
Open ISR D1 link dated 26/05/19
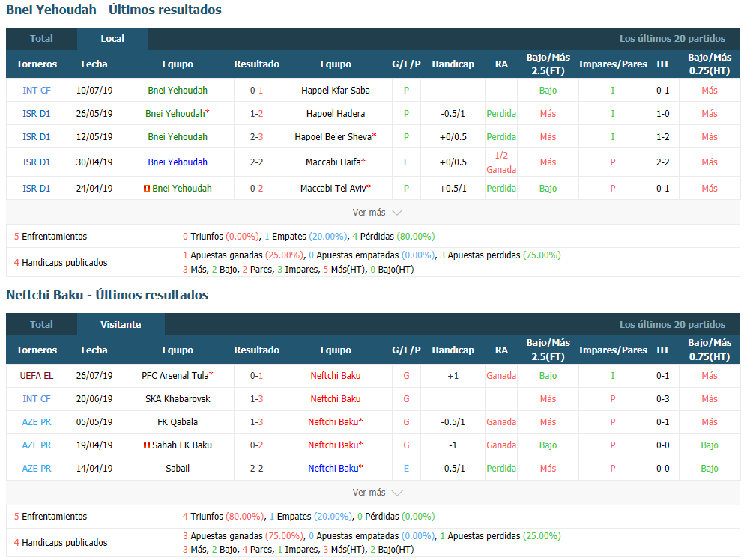37,114
